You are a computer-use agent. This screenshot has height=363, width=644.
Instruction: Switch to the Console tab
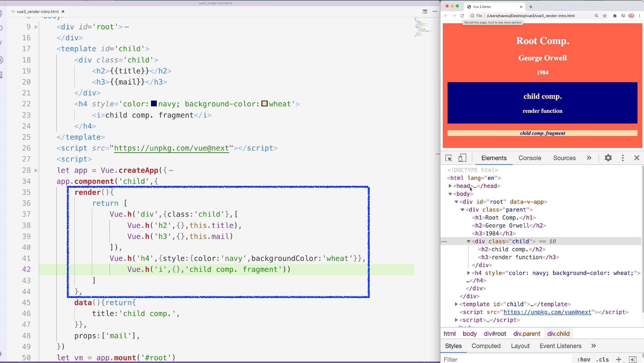pyautogui.click(x=530, y=158)
